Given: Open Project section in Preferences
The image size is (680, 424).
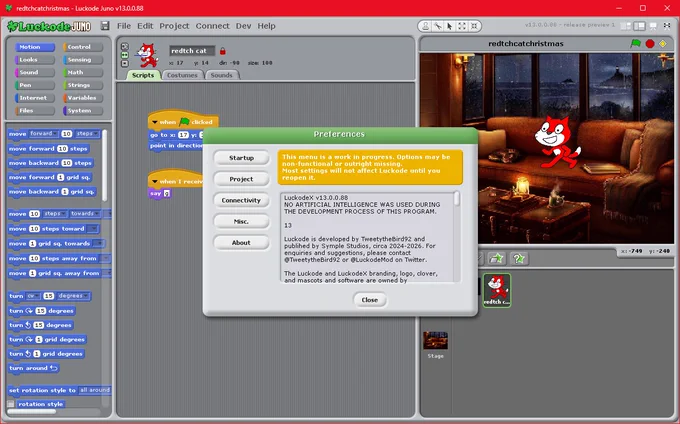Looking at the screenshot, I should tap(242, 179).
